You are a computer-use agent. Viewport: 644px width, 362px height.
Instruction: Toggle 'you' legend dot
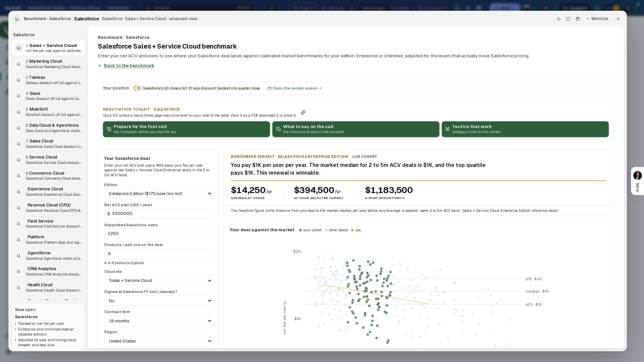pyautogui.click(x=353, y=230)
